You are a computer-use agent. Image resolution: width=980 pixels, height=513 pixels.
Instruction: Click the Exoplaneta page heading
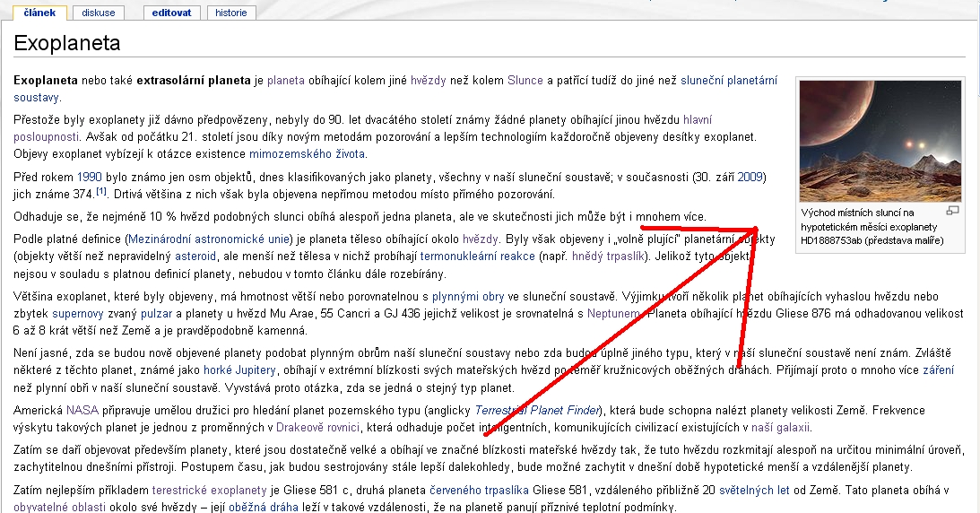coord(67,43)
